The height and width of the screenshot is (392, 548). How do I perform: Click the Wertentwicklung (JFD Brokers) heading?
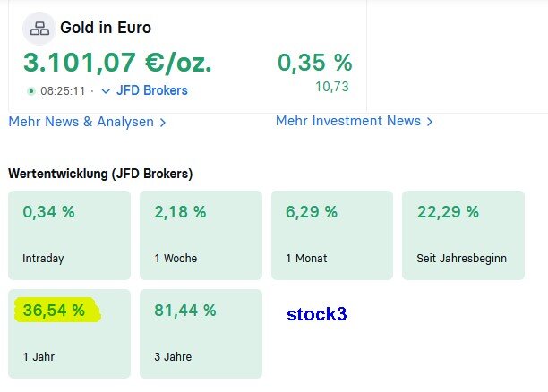pos(100,174)
